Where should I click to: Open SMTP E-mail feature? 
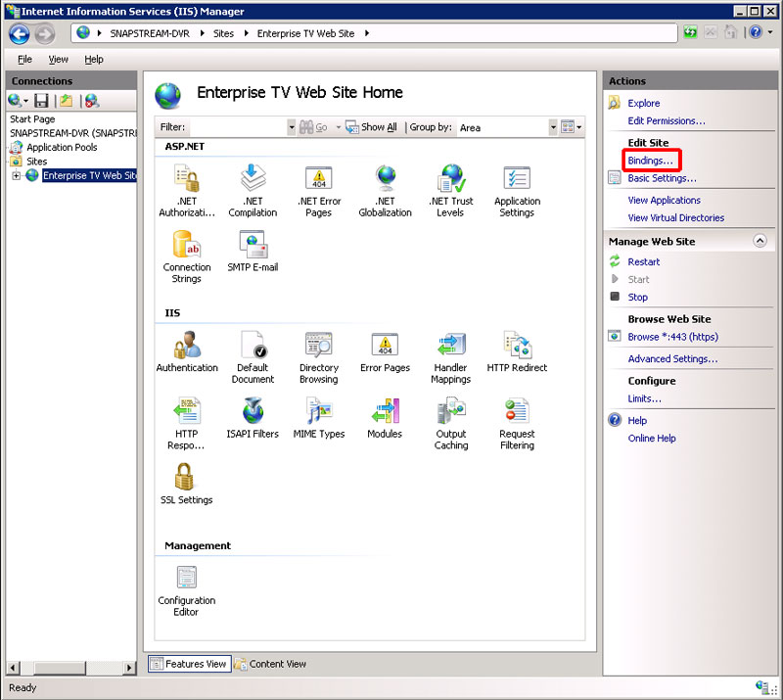253,252
